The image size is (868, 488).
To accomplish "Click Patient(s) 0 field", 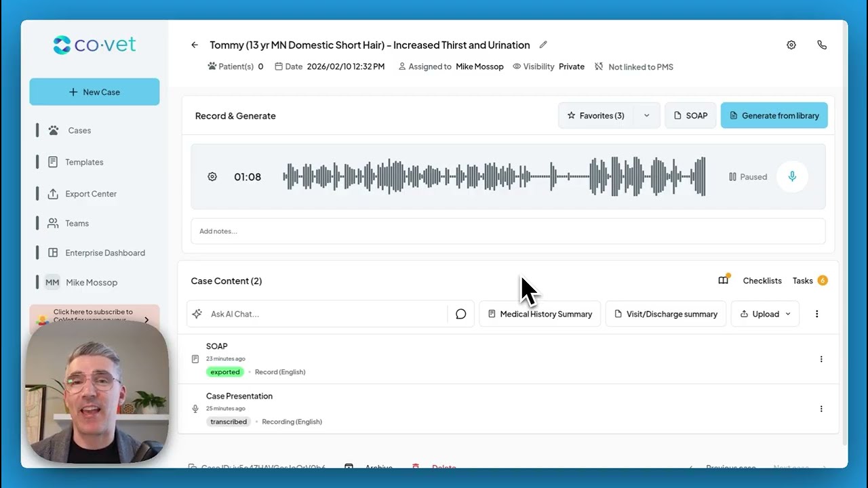I will tap(235, 66).
